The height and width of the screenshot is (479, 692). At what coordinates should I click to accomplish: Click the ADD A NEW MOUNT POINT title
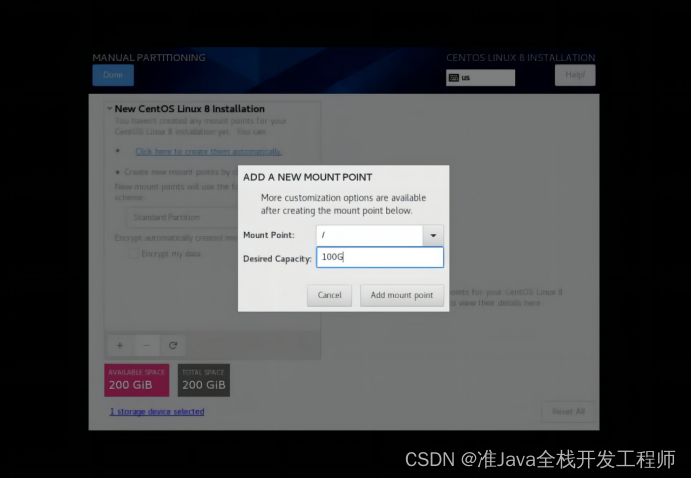[308, 177]
